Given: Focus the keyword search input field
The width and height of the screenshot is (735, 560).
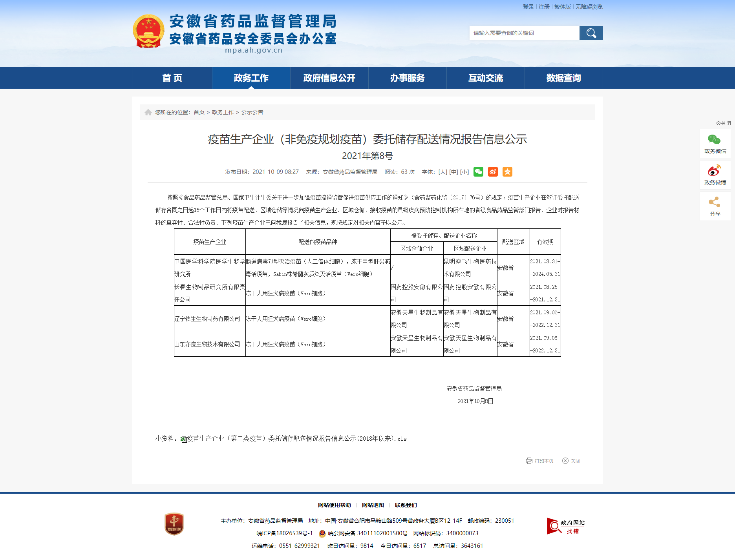Looking at the screenshot, I should tap(524, 33).
